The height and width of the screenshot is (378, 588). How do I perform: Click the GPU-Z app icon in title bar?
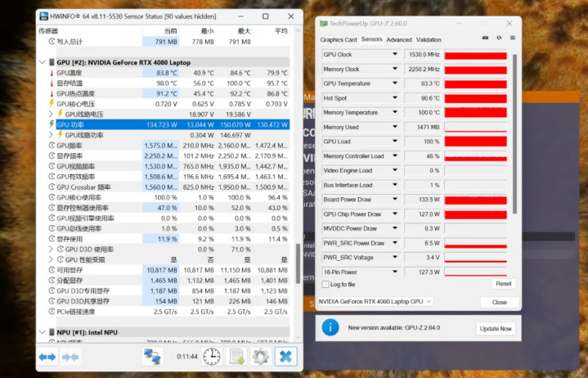[x=323, y=24]
